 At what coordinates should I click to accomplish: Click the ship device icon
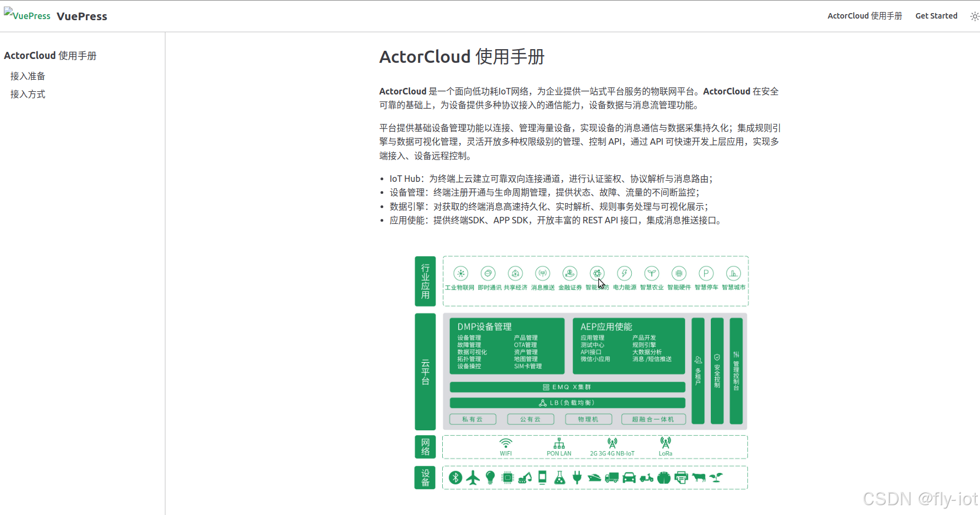pos(595,478)
